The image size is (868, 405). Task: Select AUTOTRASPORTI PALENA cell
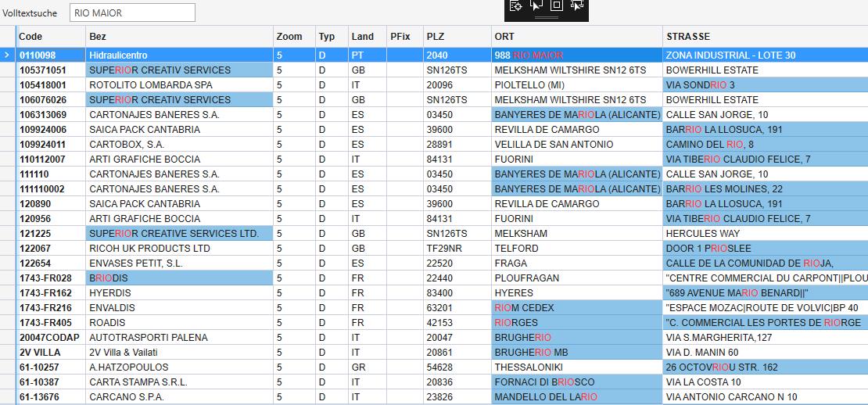(x=179, y=338)
